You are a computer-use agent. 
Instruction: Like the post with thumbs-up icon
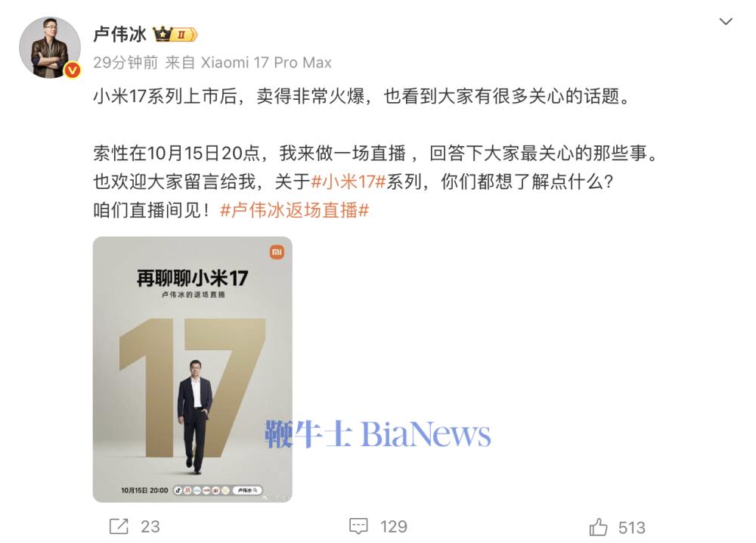[x=598, y=527]
